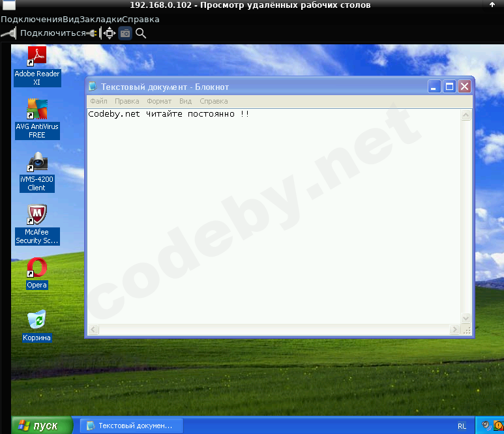Screen dimensions: 504x434
Task: Open the viewer Справка menu
Action: [x=141, y=20]
